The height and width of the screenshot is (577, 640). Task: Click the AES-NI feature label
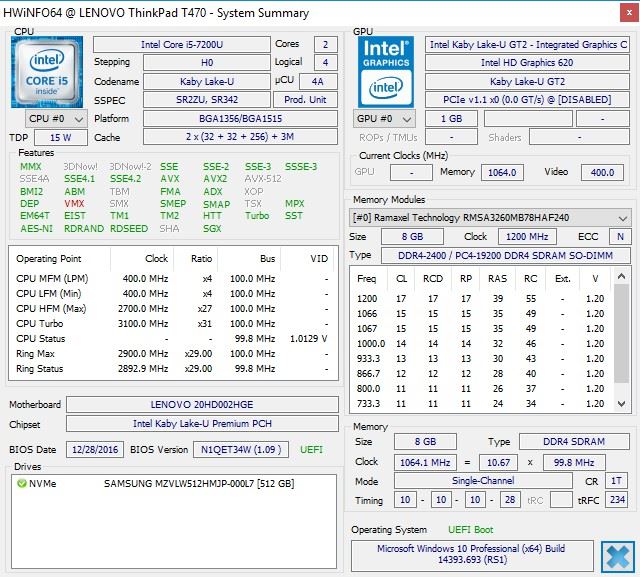click(x=36, y=229)
